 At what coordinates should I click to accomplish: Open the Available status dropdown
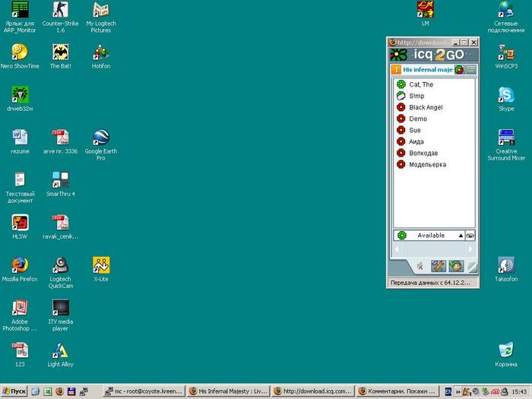pos(429,236)
